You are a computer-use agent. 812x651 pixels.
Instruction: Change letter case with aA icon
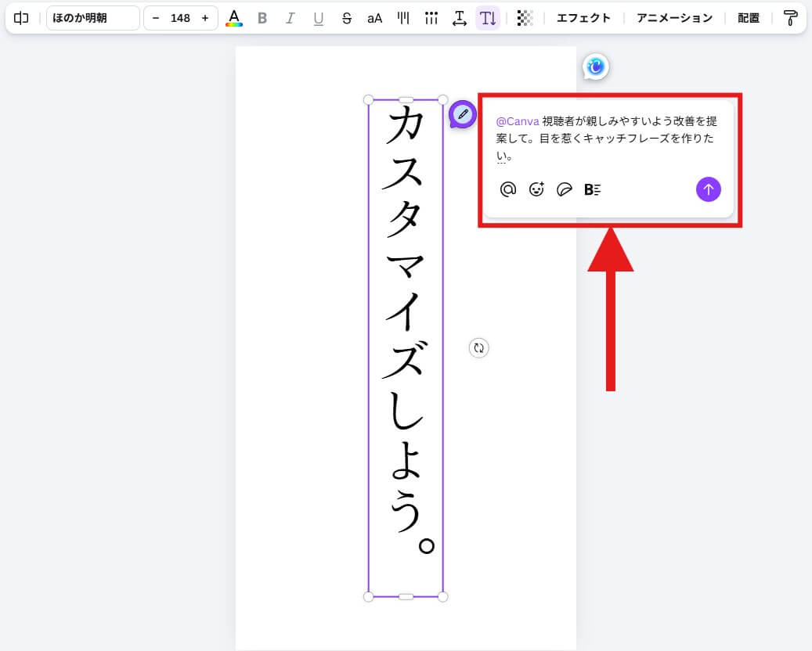tap(374, 18)
